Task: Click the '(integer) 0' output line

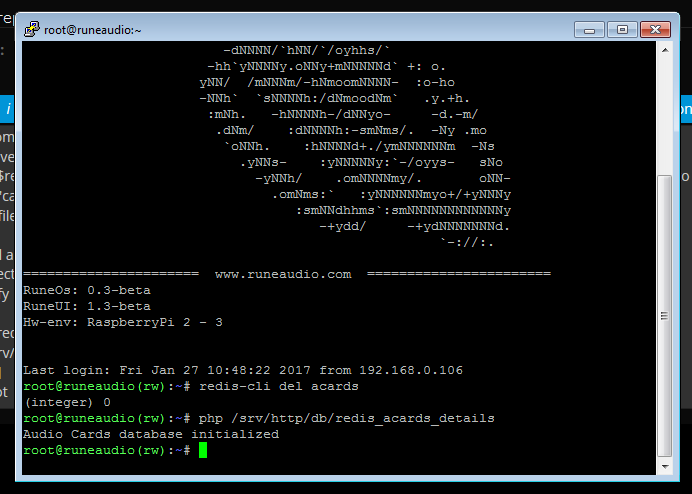Action: click(67, 402)
